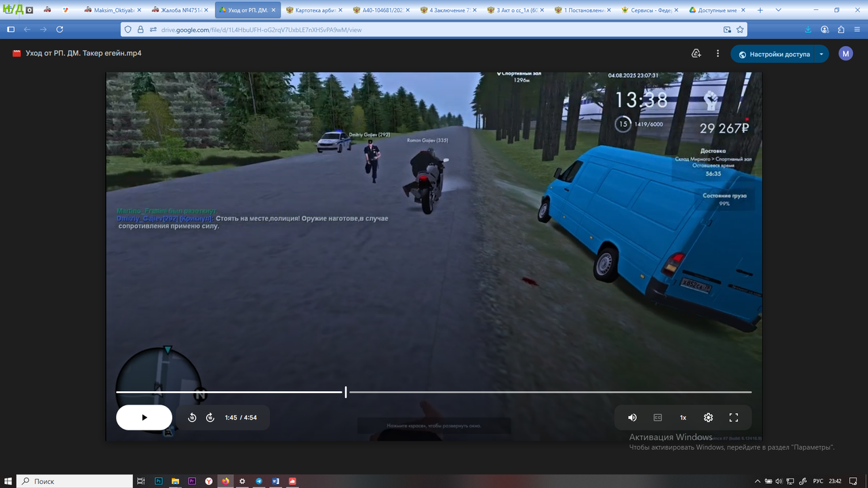Viewport: 868px width, 488px height.
Task: Switch to the Жалоба №4751 tab
Action: [x=180, y=10]
